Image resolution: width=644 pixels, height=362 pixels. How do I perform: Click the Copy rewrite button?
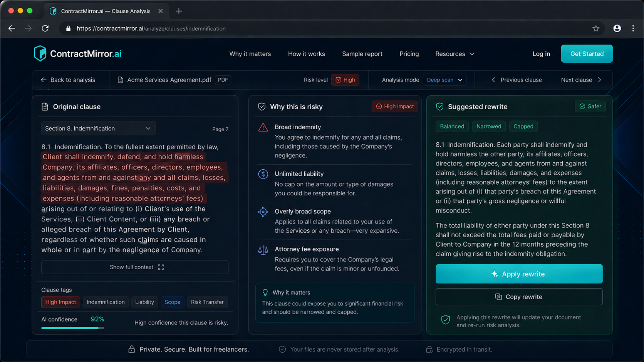519,297
